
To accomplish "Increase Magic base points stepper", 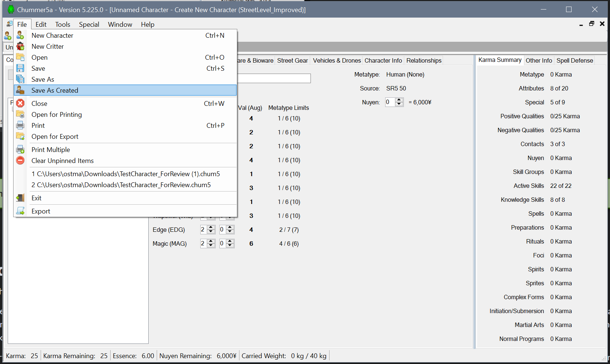I will [211, 241].
